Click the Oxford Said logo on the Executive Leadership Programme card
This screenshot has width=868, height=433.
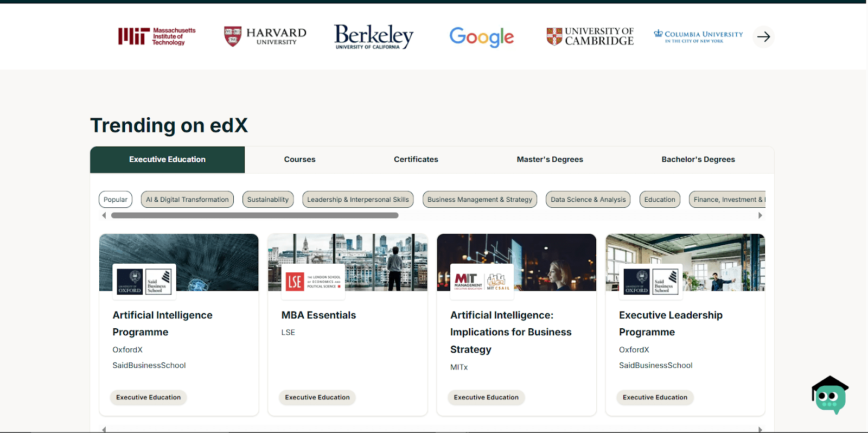tap(651, 282)
